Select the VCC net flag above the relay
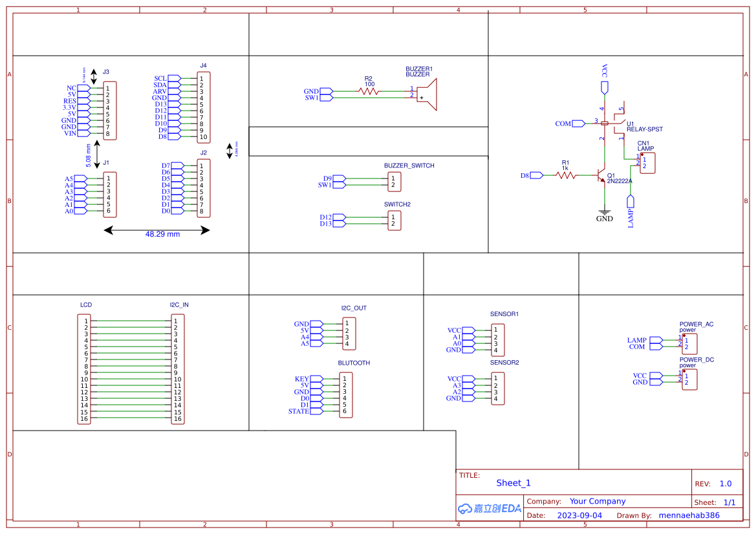 click(x=605, y=87)
